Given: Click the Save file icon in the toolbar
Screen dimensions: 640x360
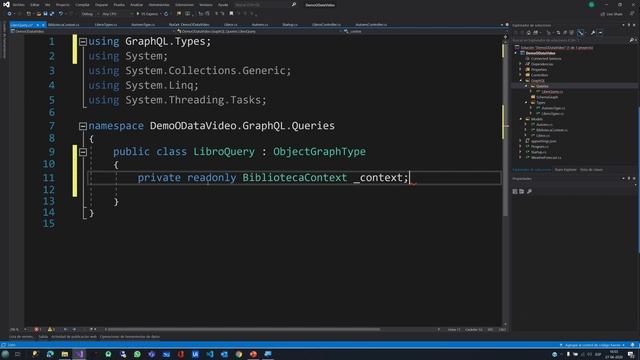Looking at the screenshot, I should (x=45, y=14).
